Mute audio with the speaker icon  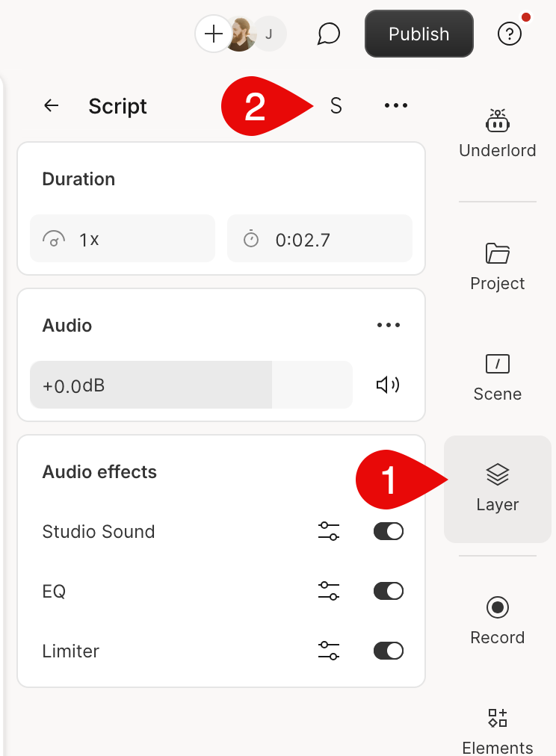[388, 385]
